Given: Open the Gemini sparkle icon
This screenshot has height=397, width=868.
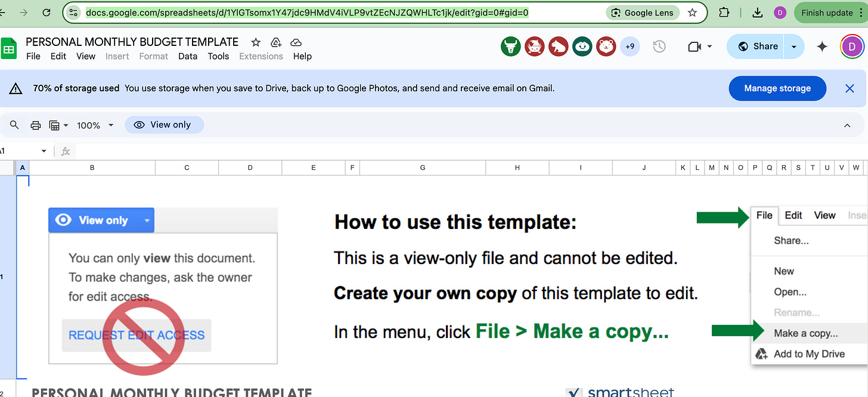Looking at the screenshot, I should [x=822, y=46].
